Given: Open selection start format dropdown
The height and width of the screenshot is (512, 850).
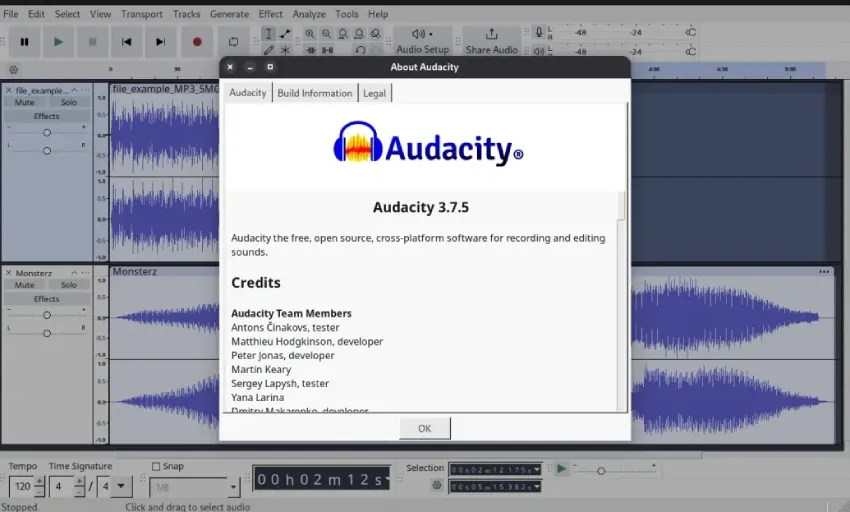Looking at the screenshot, I should (537, 470).
